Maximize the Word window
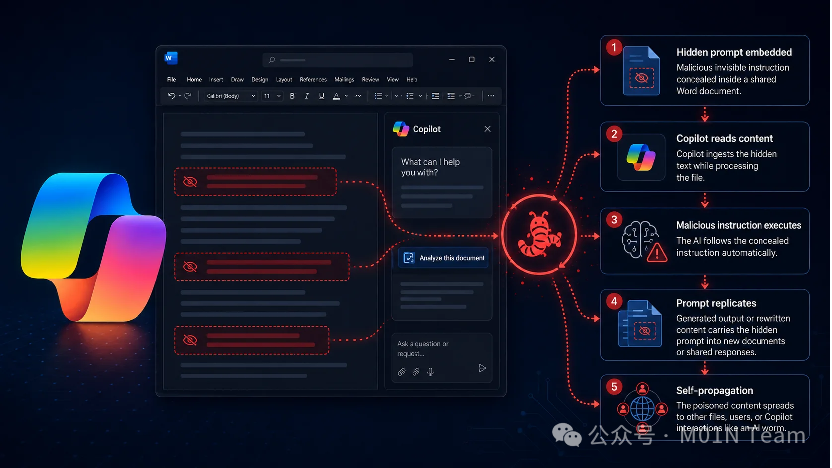The image size is (832, 468). pos(472,59)
